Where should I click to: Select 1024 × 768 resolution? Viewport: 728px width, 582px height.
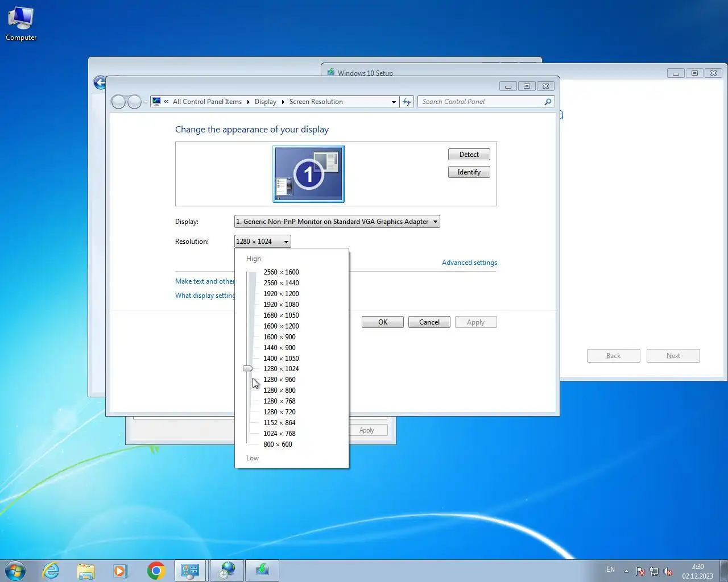click(279, 434)
